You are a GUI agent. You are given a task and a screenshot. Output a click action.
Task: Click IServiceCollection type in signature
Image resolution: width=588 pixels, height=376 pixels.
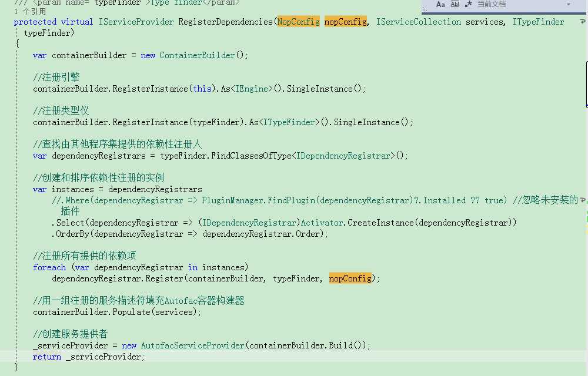point(419,22)
